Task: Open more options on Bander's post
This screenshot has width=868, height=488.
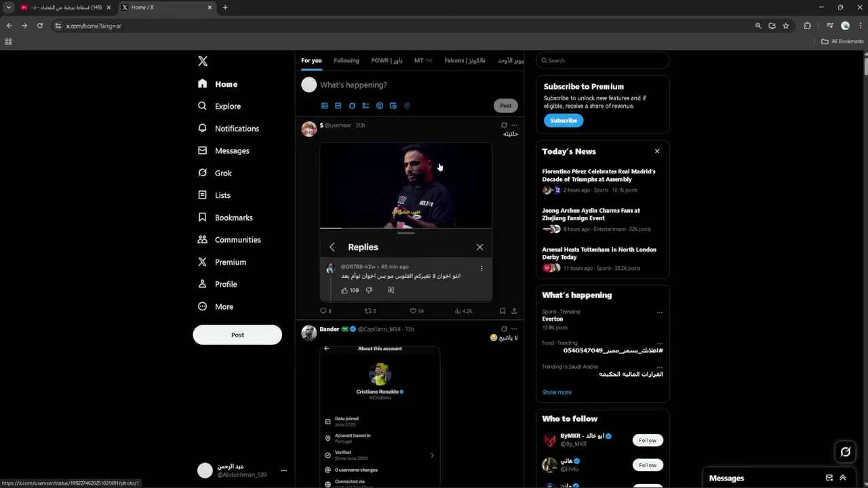Action: coord(514,329)
